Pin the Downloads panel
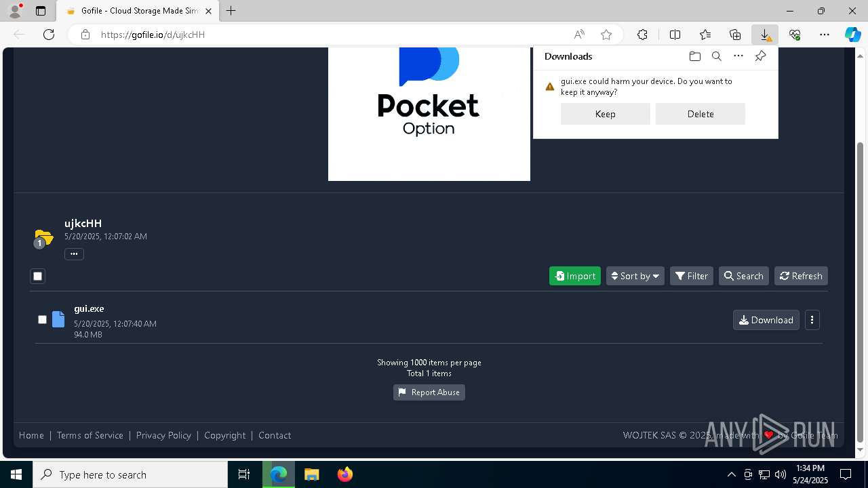The width and height of the screenshot is (868, 488). 760,56
